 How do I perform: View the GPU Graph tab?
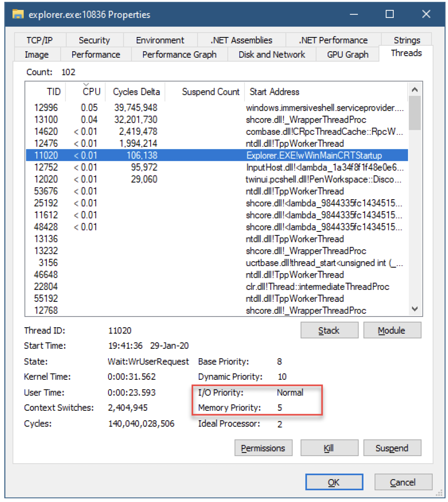coord(348,55)
